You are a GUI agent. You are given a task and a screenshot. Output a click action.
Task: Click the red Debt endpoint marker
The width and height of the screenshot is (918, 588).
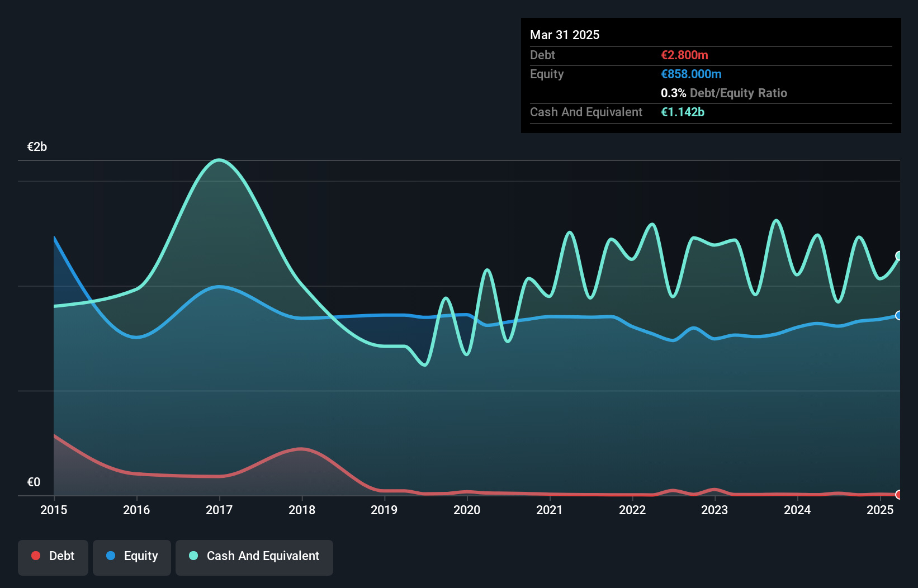tap(899, 494)
